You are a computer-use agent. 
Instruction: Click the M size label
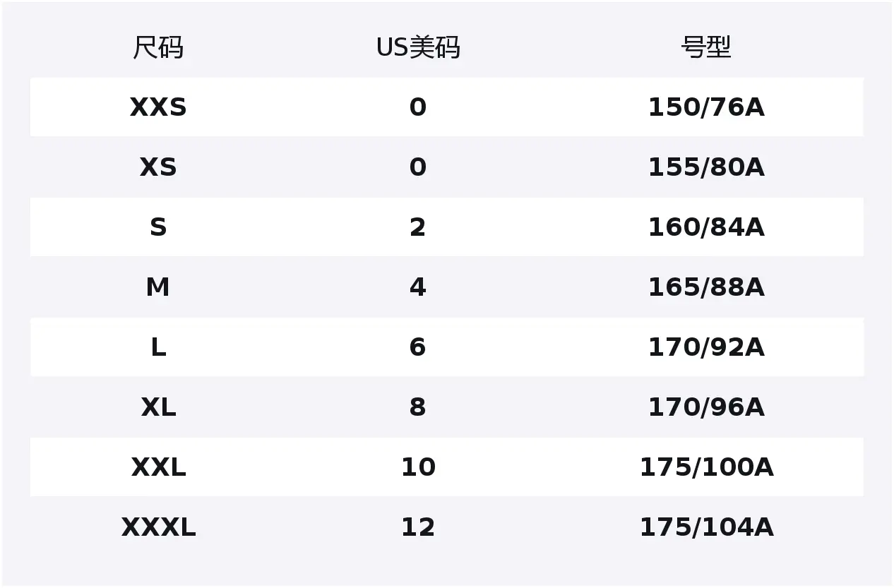158,287
